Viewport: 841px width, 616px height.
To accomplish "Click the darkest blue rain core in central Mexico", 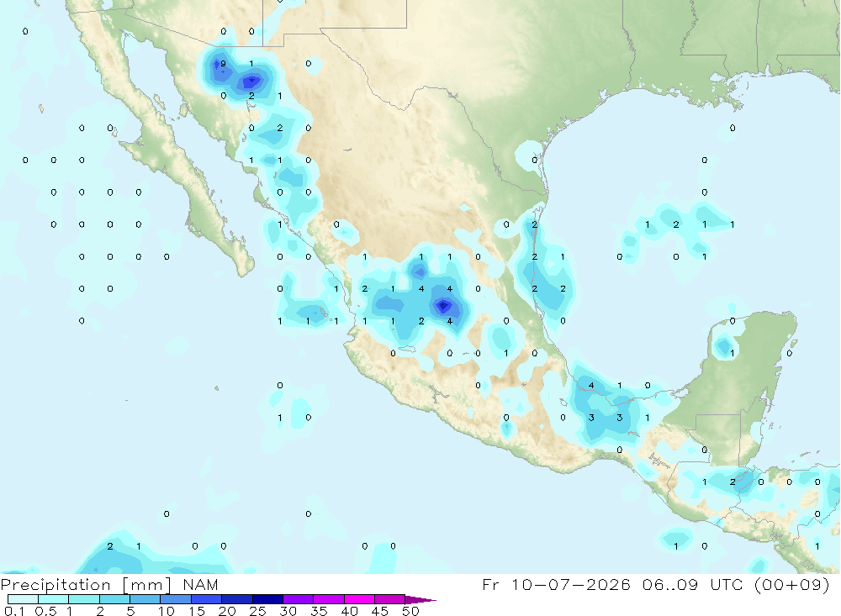I will pos(443,306).
